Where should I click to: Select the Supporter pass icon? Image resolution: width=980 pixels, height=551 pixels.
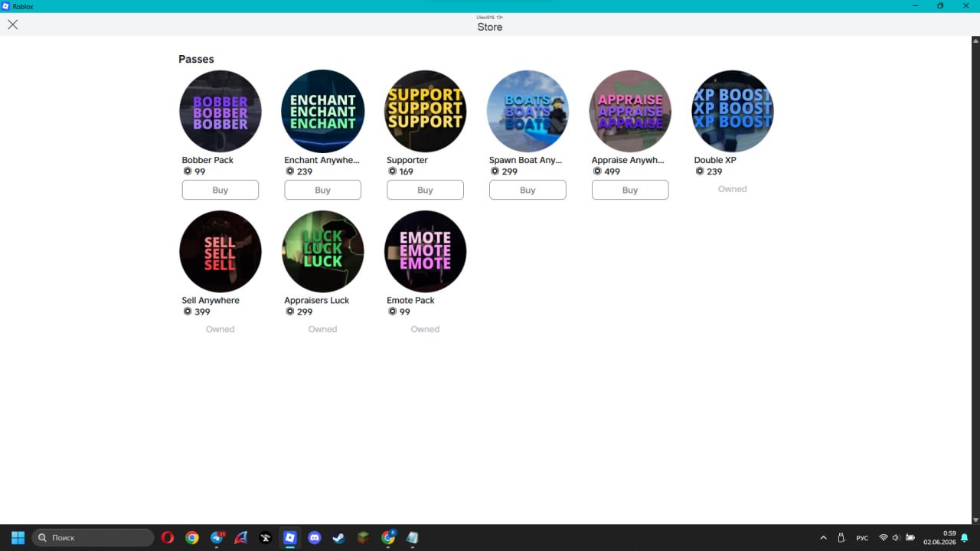click(425, 111)
